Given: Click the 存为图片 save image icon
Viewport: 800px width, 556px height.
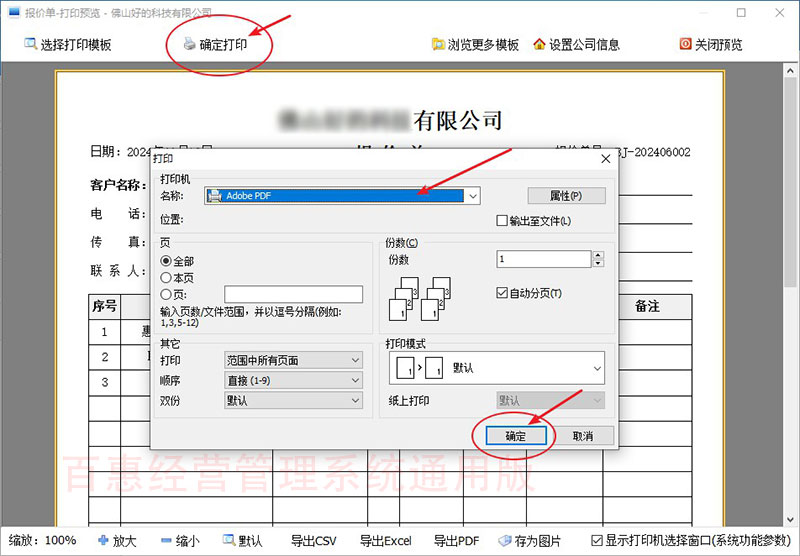Looking at the screenshot, I should tap(505, 541).
